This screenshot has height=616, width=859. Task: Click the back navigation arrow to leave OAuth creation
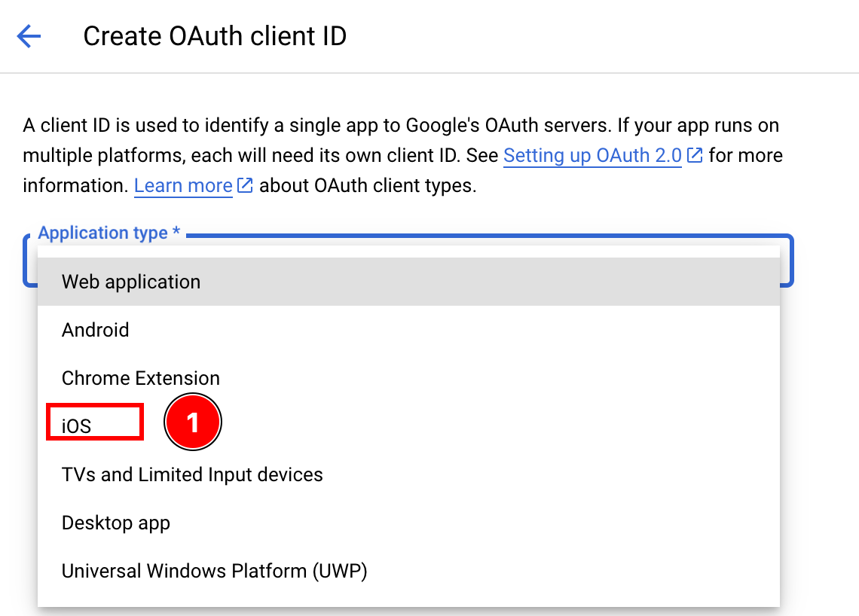tap(28, 35)
